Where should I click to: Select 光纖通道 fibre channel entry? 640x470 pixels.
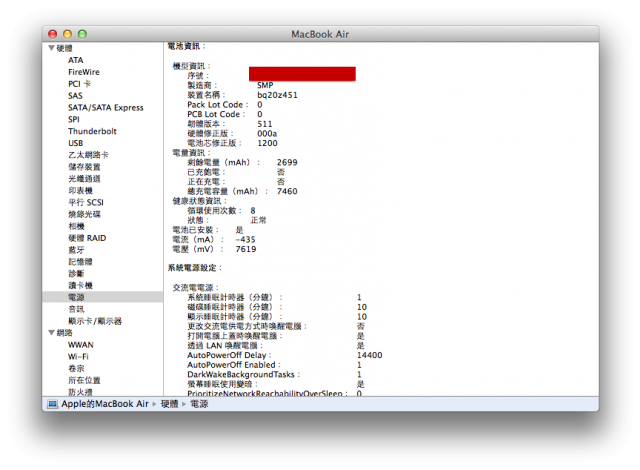click(84, 179)
